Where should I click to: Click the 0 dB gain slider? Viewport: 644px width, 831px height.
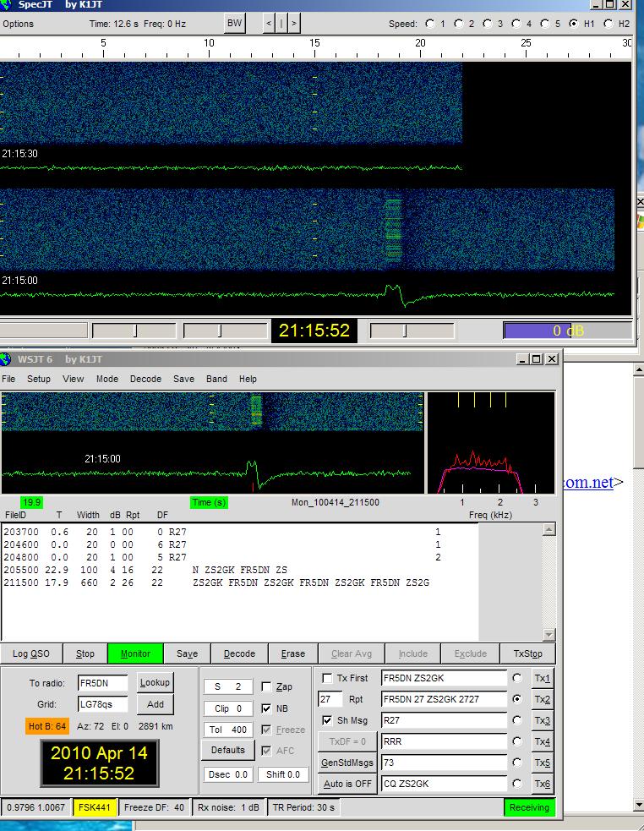point(567,331)
